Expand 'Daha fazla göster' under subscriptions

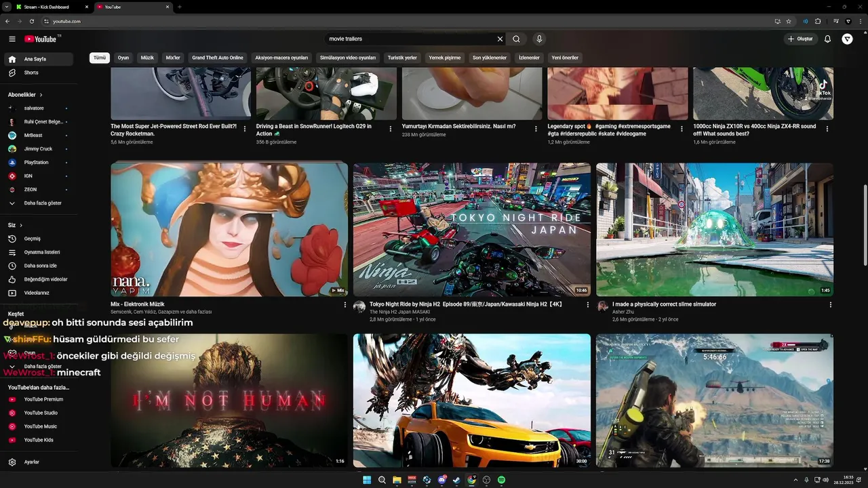37,203
